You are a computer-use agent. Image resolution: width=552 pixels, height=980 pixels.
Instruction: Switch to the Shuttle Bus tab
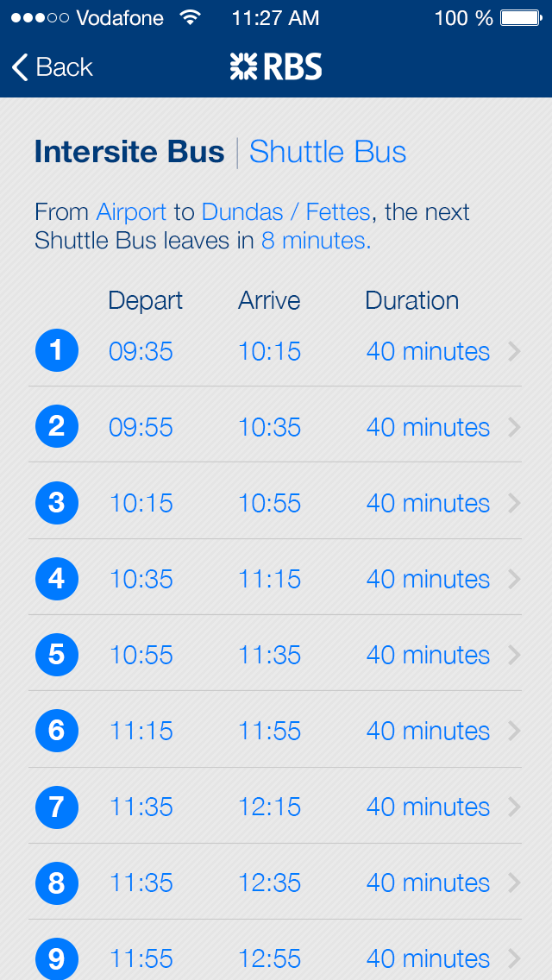click(x=328, y=152)
